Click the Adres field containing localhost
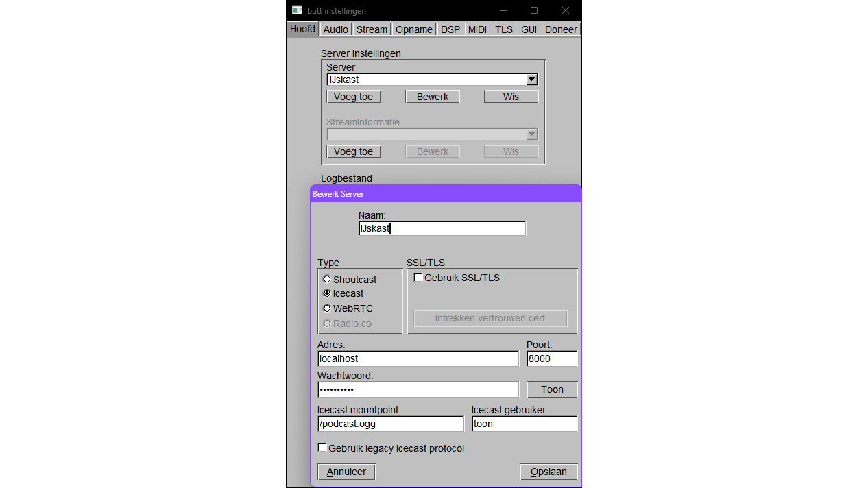The width and height of the screenshot is (868, 488). [418, 358]
